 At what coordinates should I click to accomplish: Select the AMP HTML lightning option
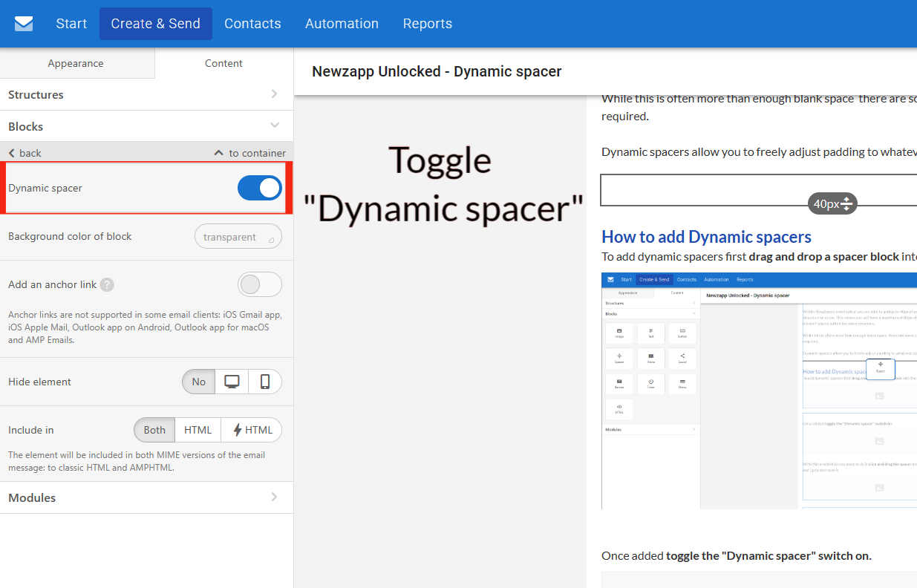252,431
